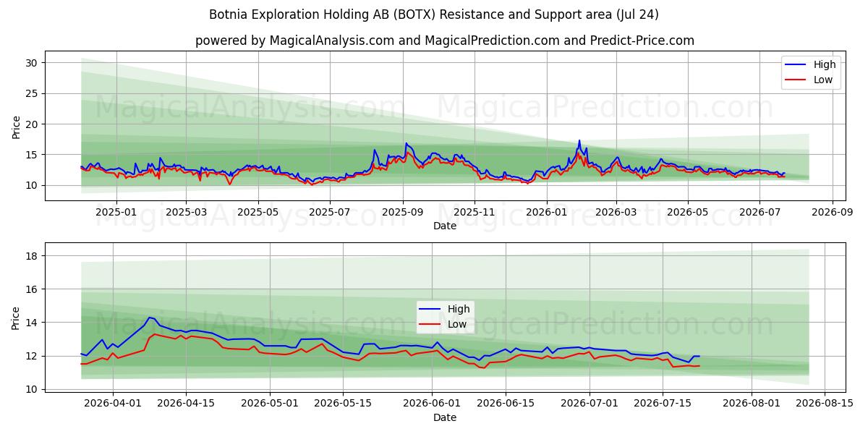The image size is (868, 434).
Task: Click the '2026-03' tick label
Action: point(616,213)
